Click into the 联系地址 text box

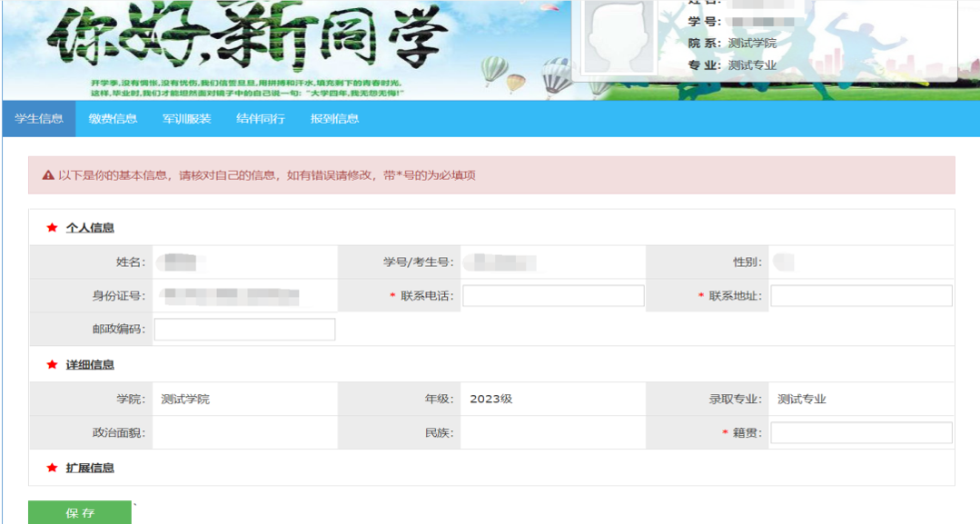(x=861, y=296)
